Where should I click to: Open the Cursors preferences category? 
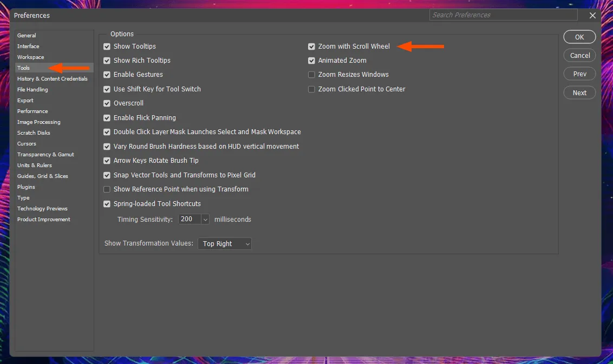tap(27, 144)
